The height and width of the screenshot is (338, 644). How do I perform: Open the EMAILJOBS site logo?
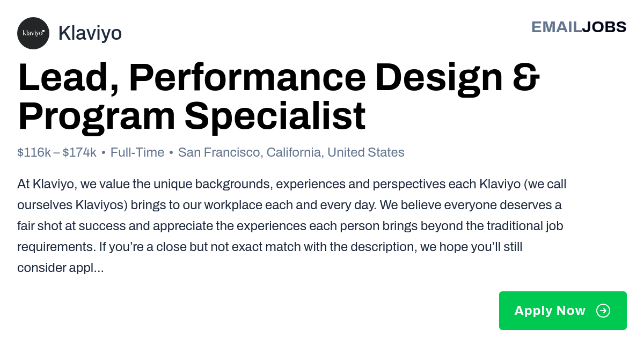point(579,27)
